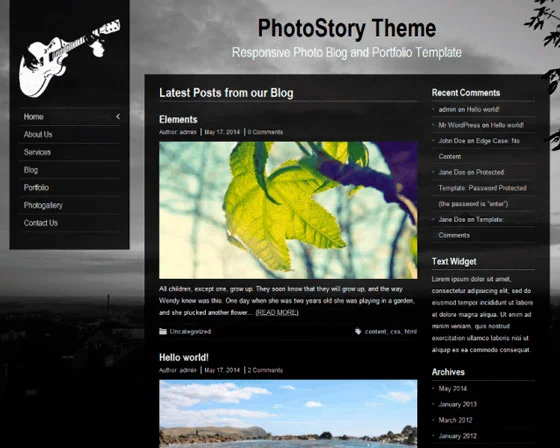Open the About Us menu item

click(38, 134)
